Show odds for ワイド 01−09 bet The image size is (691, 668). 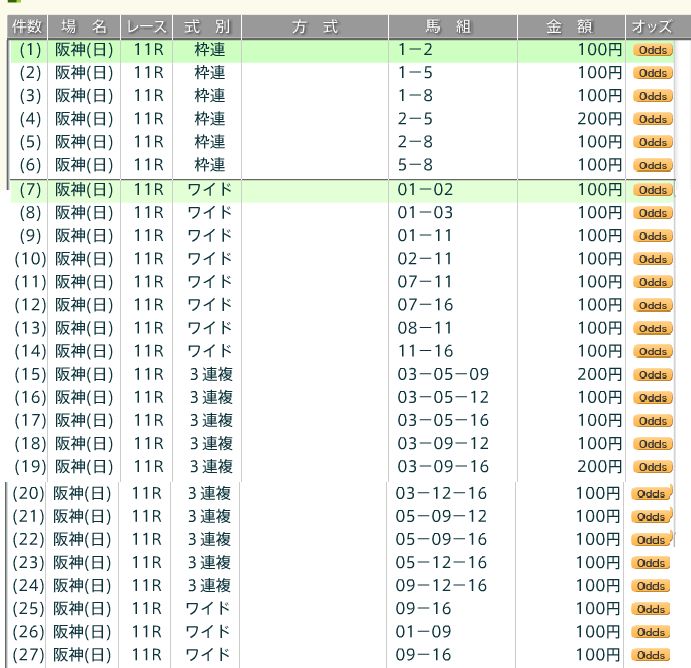coord(651,632)
